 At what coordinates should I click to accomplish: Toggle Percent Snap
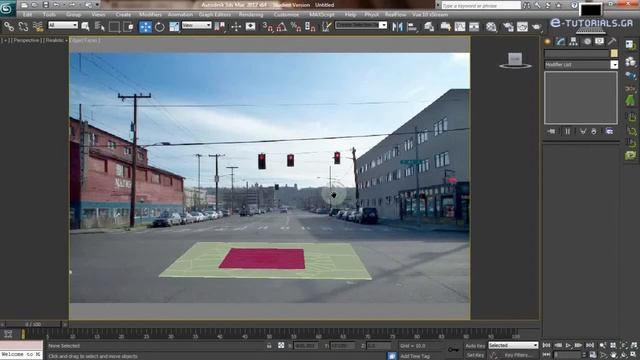click(296, 27)
